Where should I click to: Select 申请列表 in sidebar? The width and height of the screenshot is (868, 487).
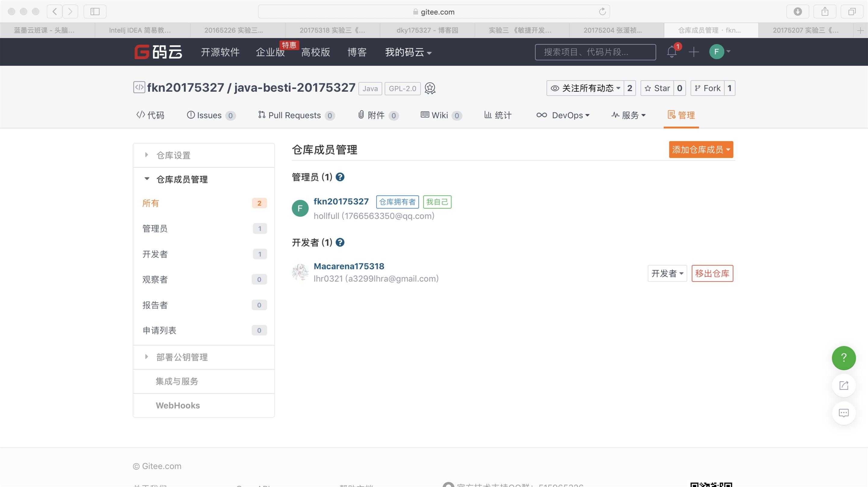click(x=203, y=330)
